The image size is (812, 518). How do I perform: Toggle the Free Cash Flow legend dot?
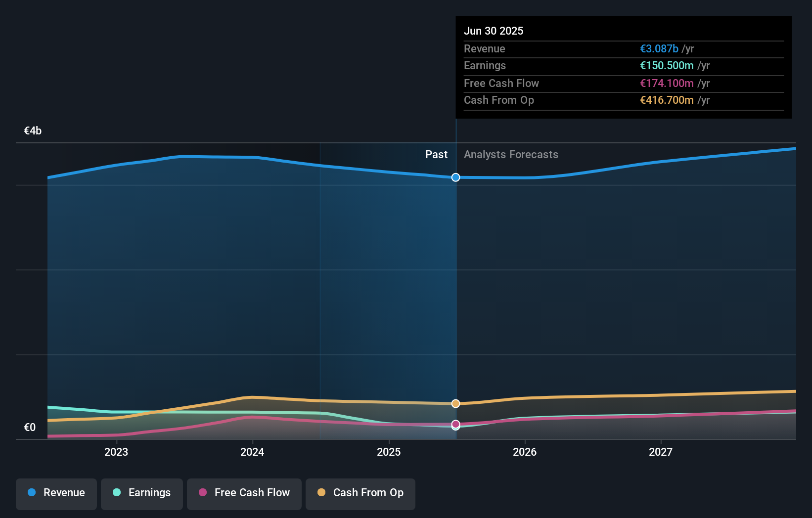point(203,493)
